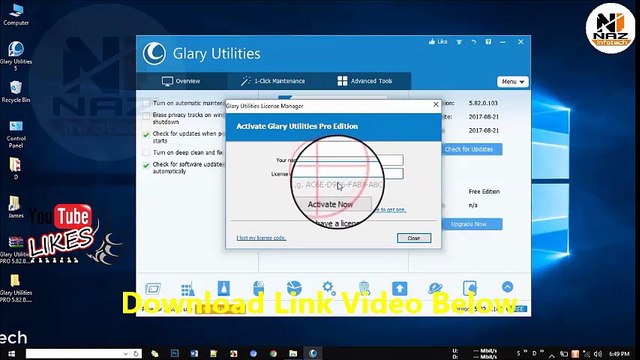The width and height of the screenshot is (640, 360).
Task: Launch Registry Cleaner grid-and-broom icon
Action: (x=188, y=289)
